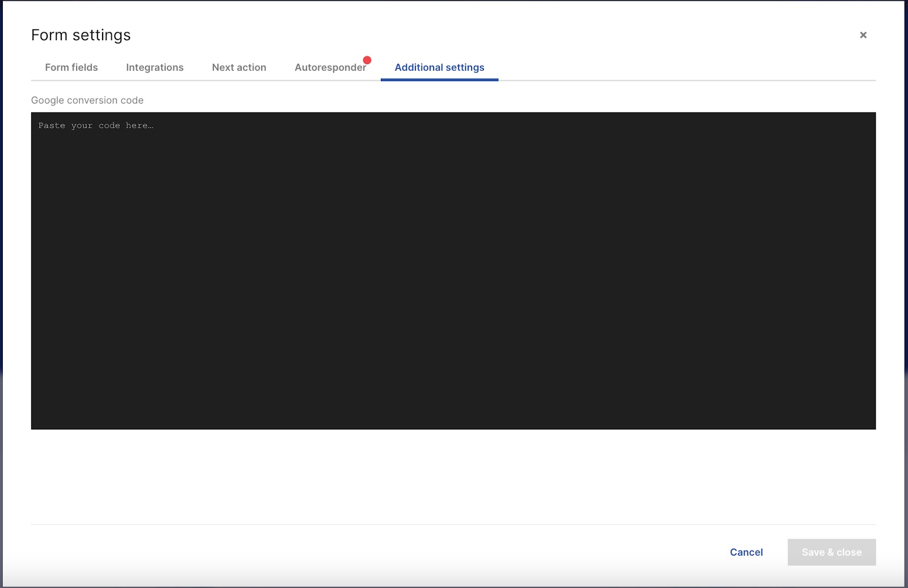View Integrations options for the form
This screenshot has height=588, width=908.
pos(154,67)
